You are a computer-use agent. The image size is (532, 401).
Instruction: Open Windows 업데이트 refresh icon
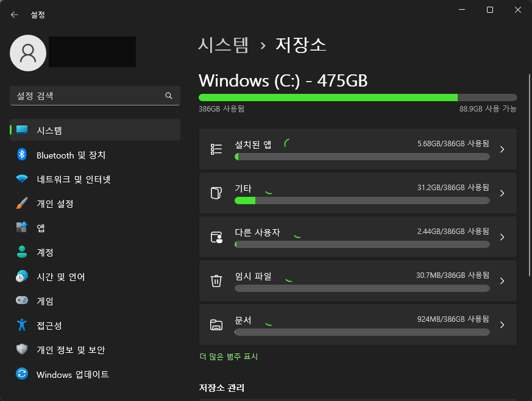[22, 374]
